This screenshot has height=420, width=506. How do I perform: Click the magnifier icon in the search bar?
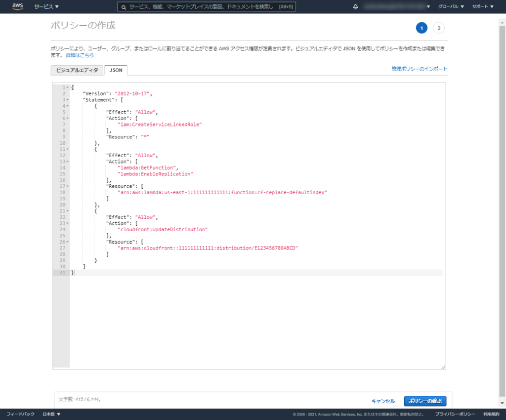[x=123, y=6]
